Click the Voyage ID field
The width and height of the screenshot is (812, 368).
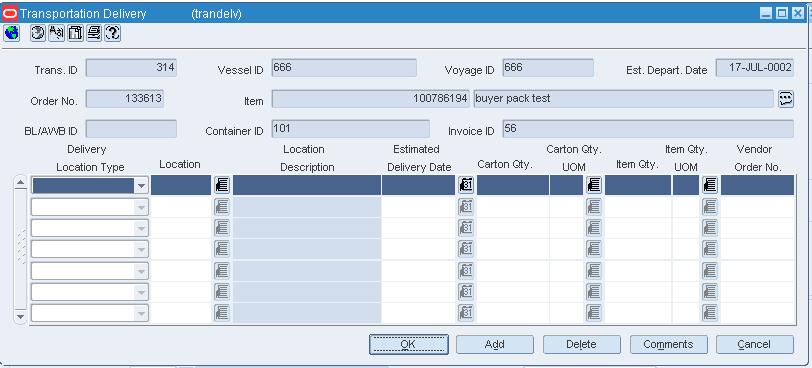(548, 68)
